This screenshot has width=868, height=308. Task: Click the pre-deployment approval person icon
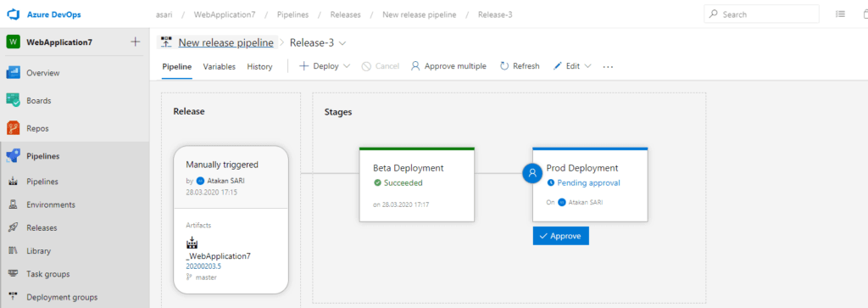(532, 172)
